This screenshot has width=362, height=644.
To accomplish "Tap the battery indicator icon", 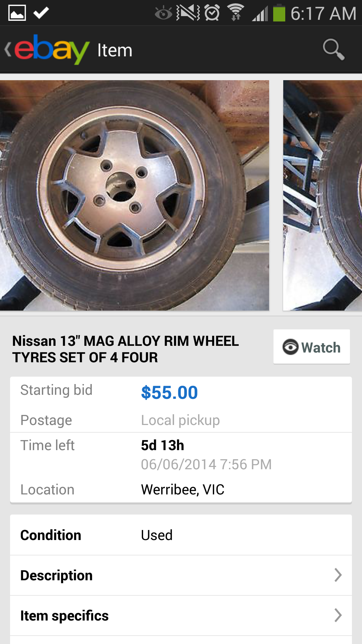I will coord(279,13).
